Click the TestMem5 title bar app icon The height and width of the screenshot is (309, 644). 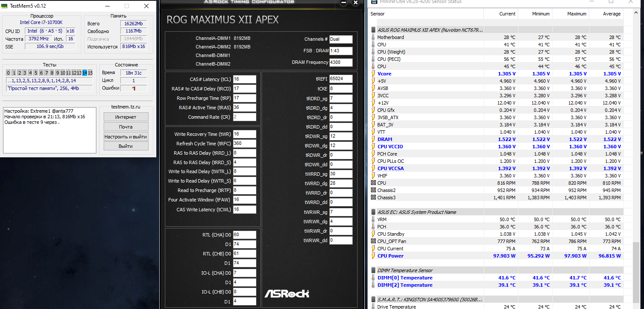(x=5, y=6)
